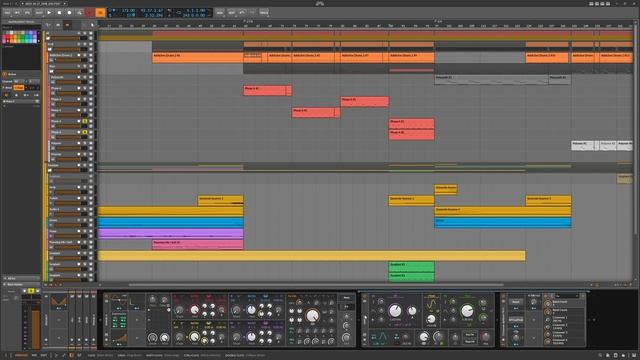This screenshot has height=360, width=640.
Task: Turn the large knob in the middle synth section
Action: click(x=313, y=315)
